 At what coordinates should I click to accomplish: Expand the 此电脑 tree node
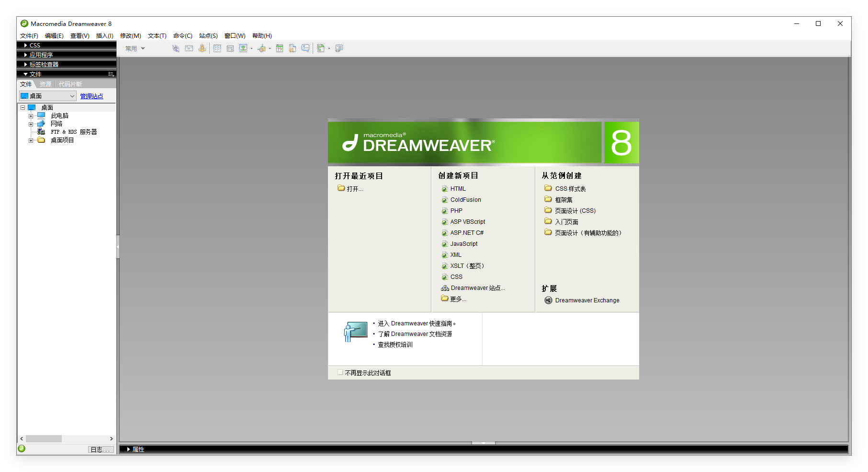[x=31, y=115]
